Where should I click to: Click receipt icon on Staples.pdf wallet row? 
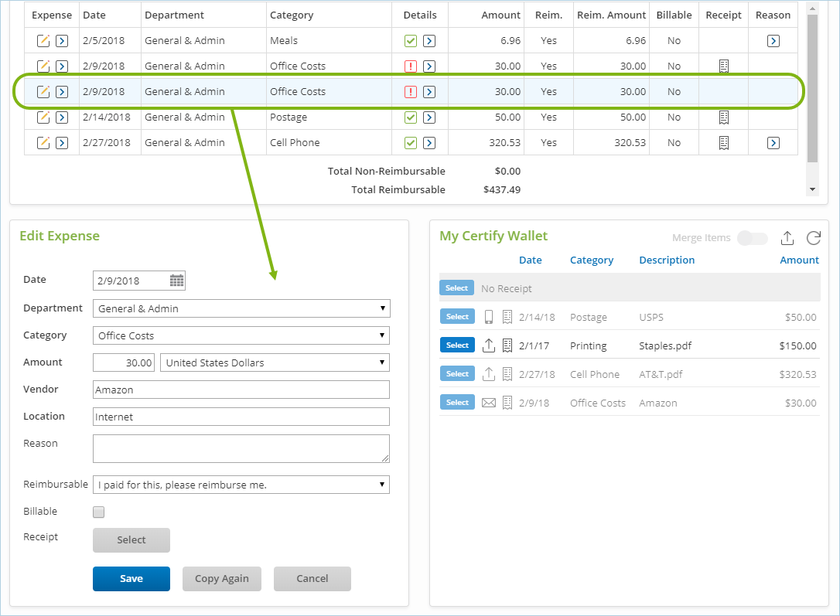[x=507, y=345]
